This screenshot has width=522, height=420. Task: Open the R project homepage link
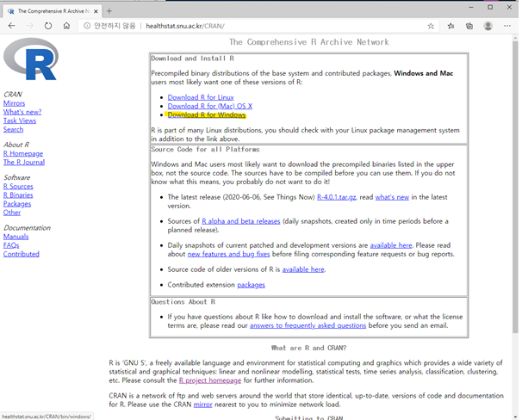coord(209,380)
